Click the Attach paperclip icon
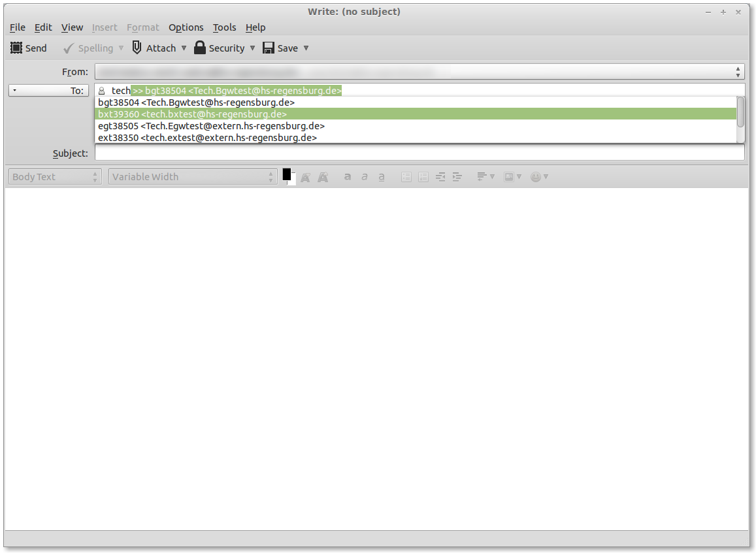 click(137, 48)
